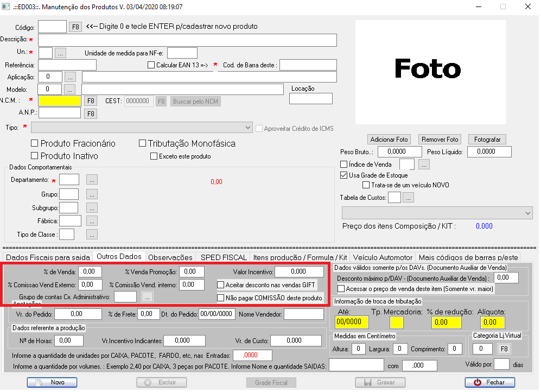Viewport: 541px width, 392px height.
Task: Click the Adicionar Foto button
Action: pos(389,140)
